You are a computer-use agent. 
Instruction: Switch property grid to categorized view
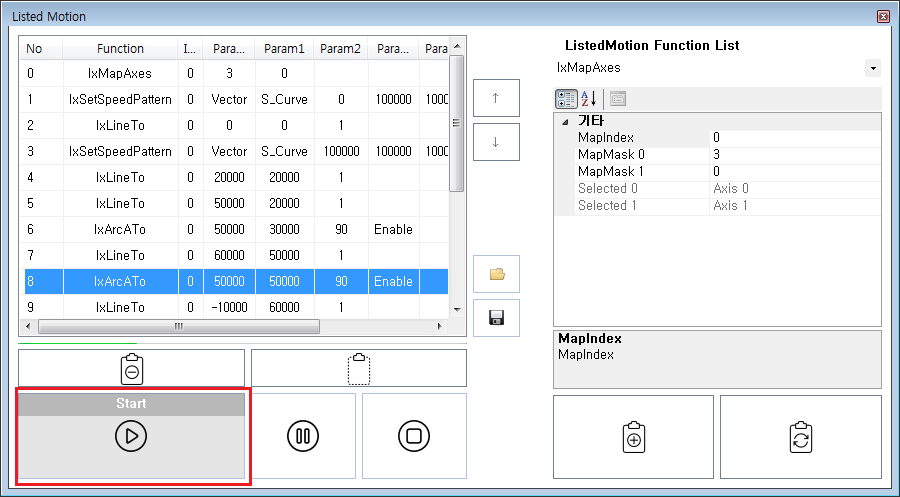[x=566, y=98]
